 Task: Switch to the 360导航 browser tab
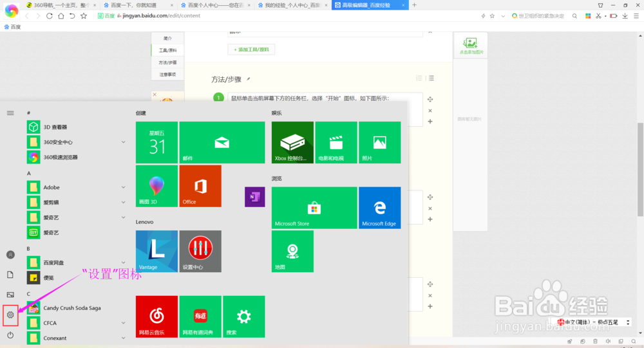point(61,5)
